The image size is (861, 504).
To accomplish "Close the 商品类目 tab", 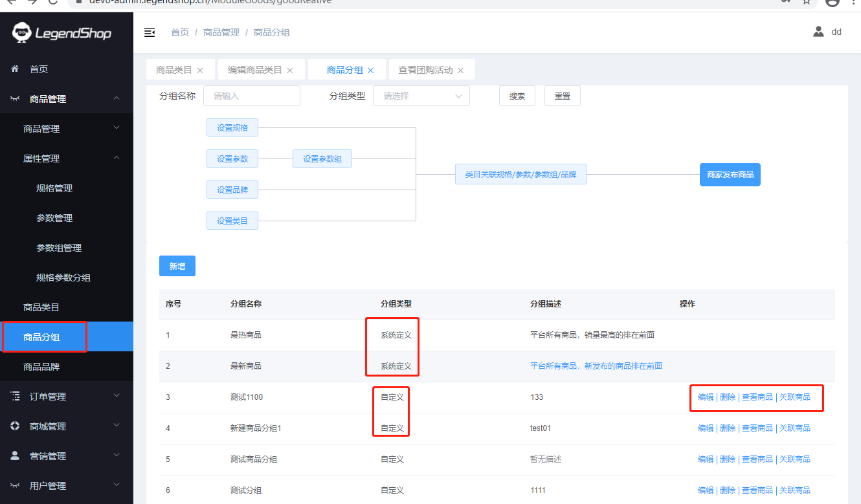I will click(200, 71).
